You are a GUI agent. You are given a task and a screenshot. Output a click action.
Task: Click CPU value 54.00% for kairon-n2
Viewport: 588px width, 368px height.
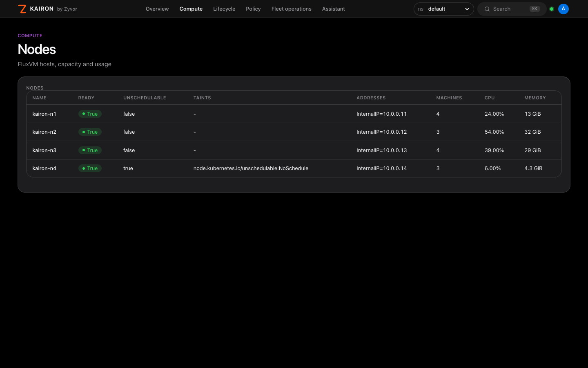coord(494,132)
